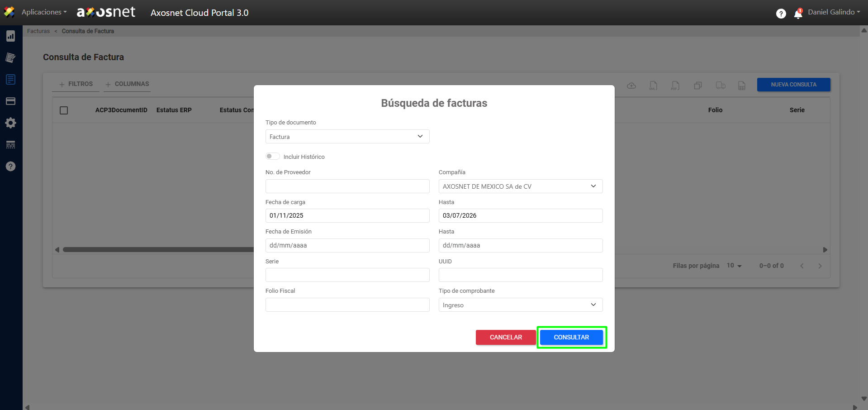This screenshot has width=868, height=410.
Task: Download PDF file icon
Action: point(675,86)
